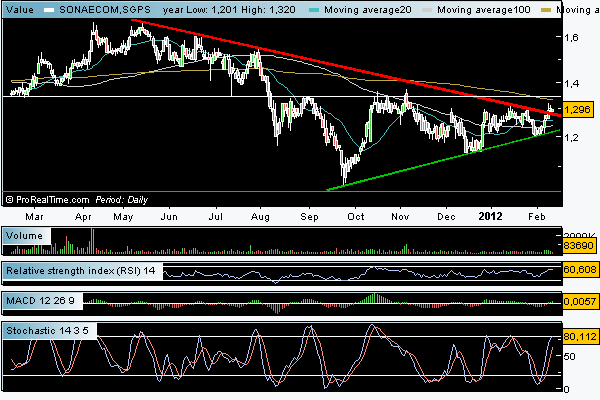
Task: Select the bold '2012' year label
Action: (x=490, y=216)
